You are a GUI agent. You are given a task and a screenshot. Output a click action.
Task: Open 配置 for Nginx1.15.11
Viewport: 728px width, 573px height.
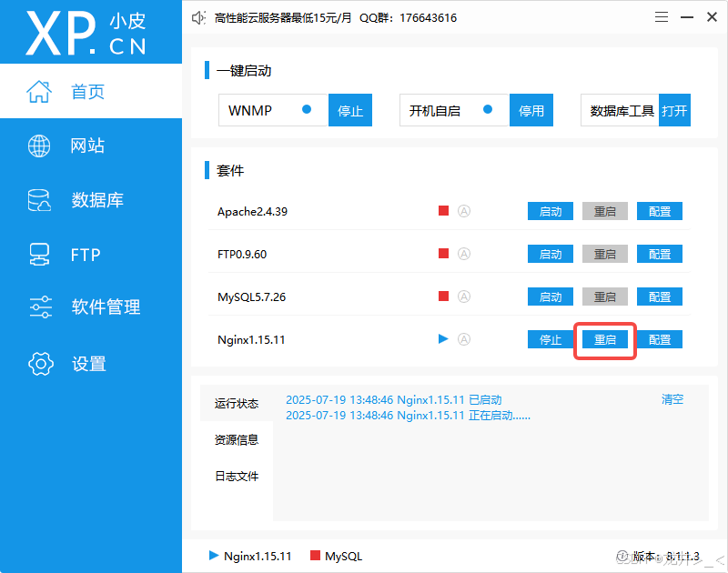(659, 339)
